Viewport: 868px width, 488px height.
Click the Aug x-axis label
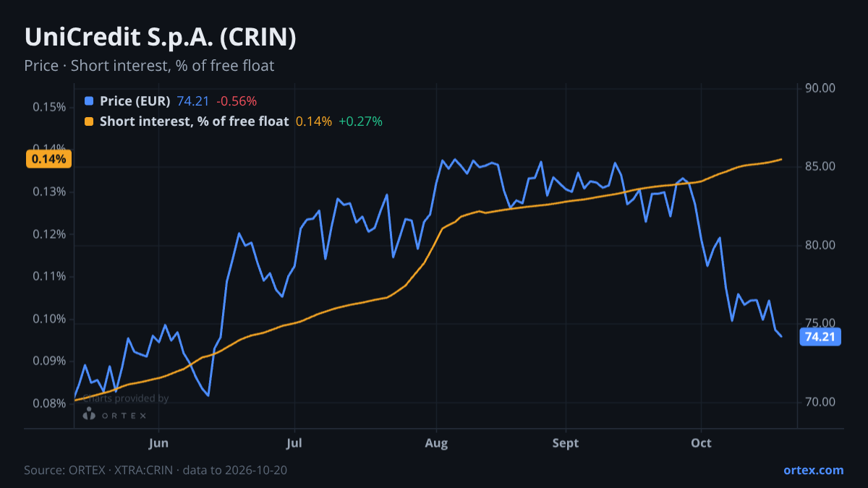(436, 443)
